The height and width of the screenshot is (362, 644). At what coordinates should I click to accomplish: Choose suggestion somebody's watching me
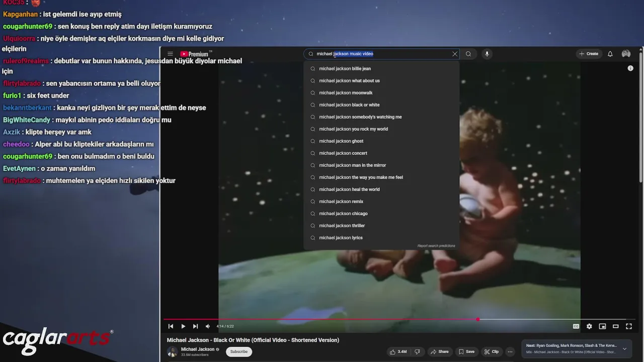click(x=381, y=117)
